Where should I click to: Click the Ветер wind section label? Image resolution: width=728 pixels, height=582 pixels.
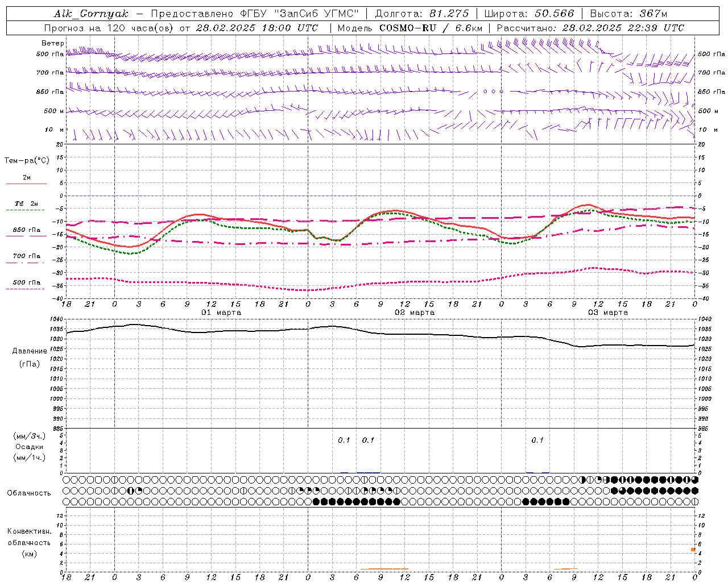click(53, 43)
